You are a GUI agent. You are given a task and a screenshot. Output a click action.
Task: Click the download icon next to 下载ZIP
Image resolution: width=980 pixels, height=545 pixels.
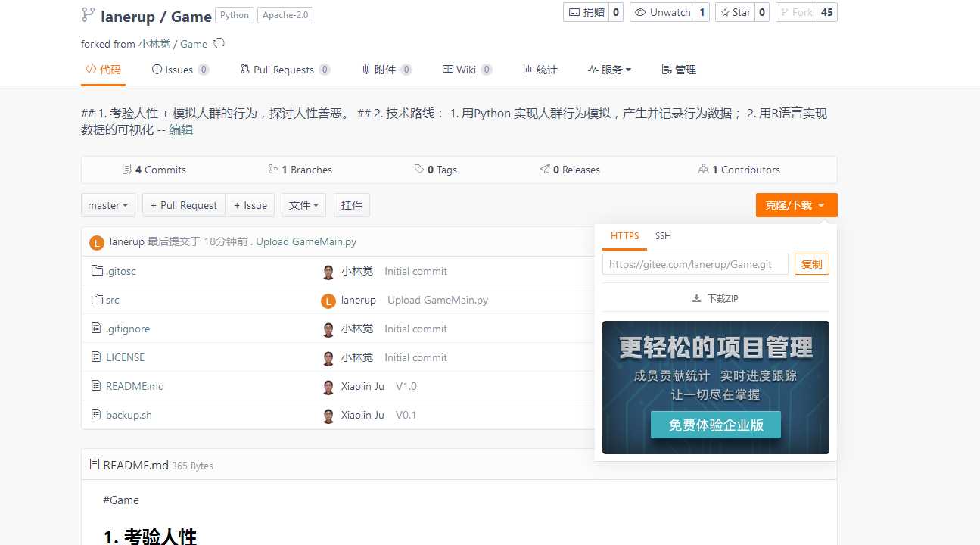pyautogui.click(x=697, y=299)
